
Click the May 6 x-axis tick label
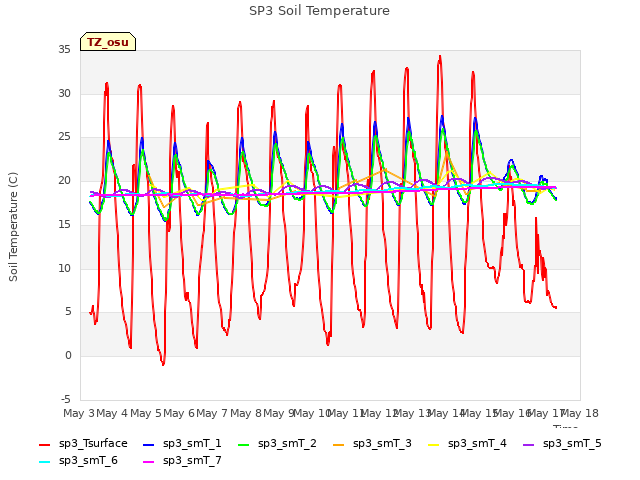tap(179, 413)
